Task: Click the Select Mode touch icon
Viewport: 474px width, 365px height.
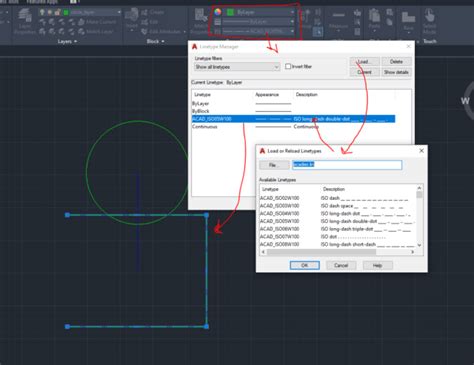Action: point(429,16)
